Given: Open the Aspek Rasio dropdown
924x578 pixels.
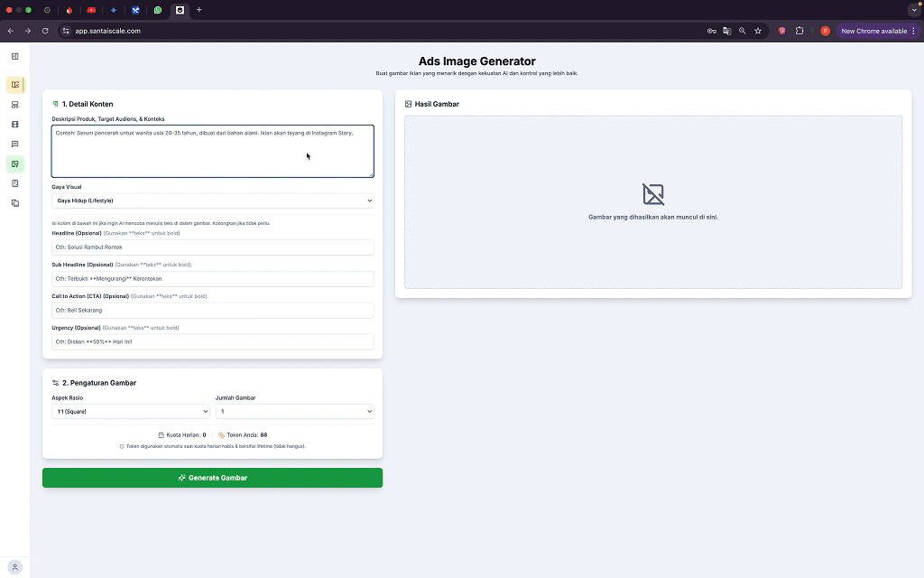Looking at the screenshot, I should click(130, 412).
